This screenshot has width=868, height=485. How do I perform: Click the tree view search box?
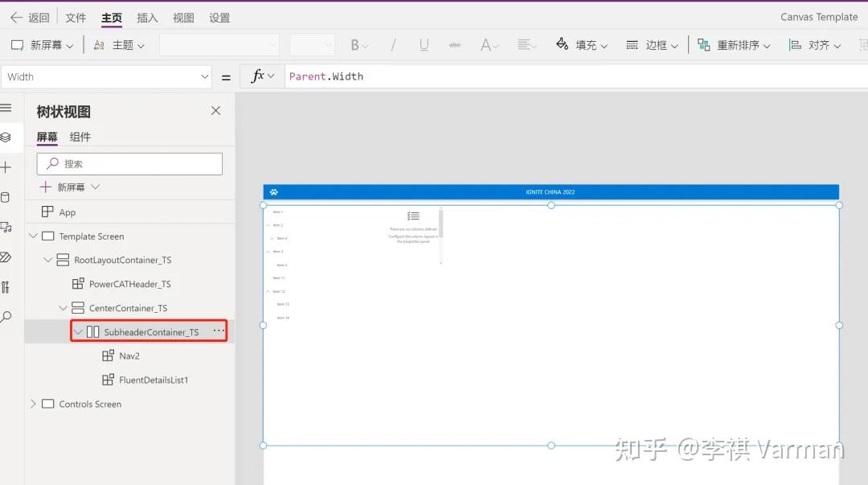point(129,163)
